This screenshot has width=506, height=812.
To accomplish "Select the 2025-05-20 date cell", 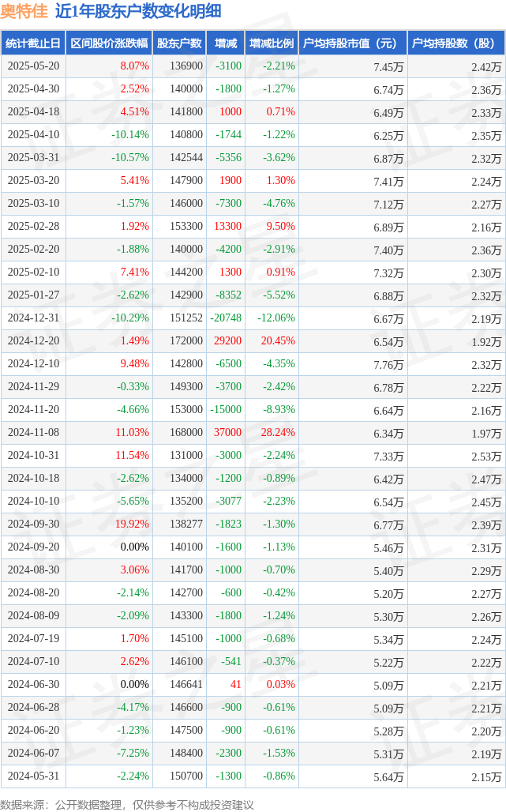I will click(x=34, y=66).
